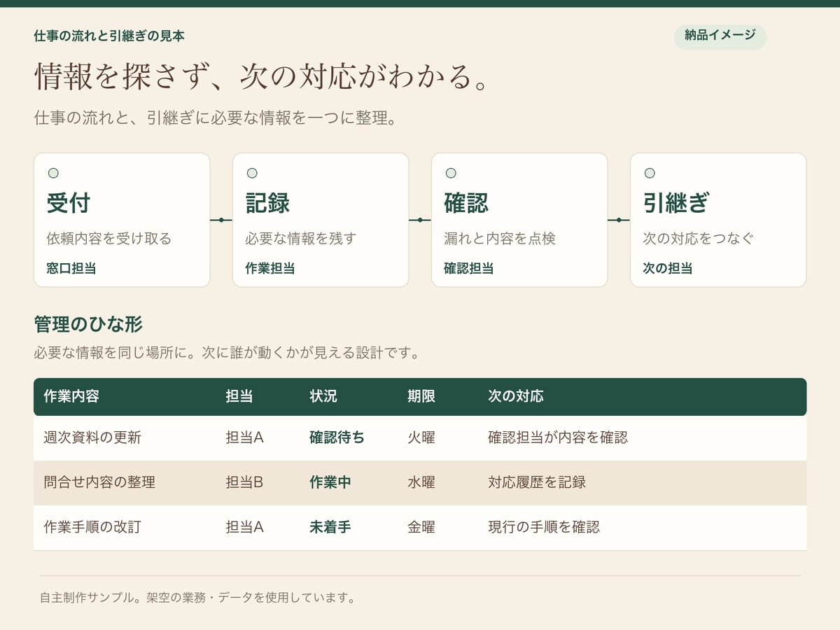Click the 次の担当 label
The width and height of the screenshot is (840, 630).
667,268
